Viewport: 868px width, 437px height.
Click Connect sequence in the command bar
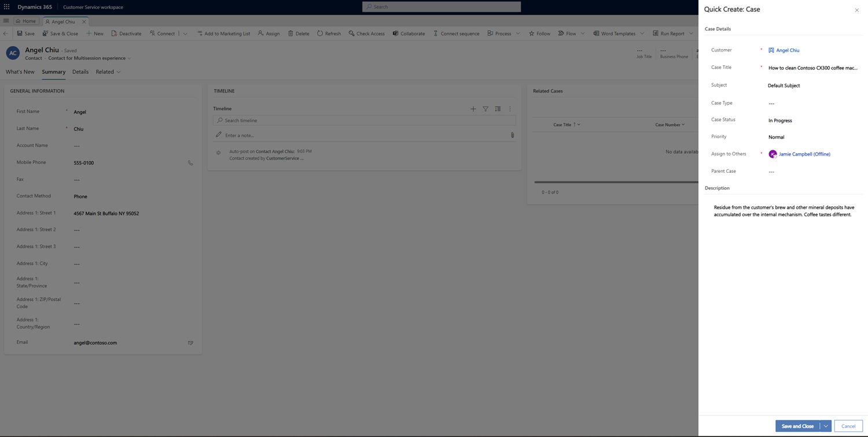(456, 34)
